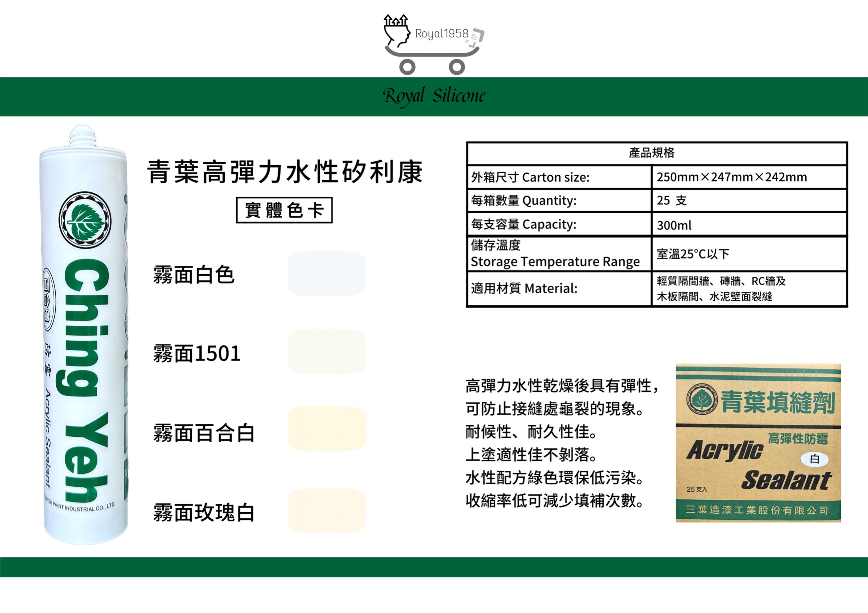Click the 250mm×247mm×242mm value
The image size is (868, 613).
pyautogui.click(x=731, y=177)
